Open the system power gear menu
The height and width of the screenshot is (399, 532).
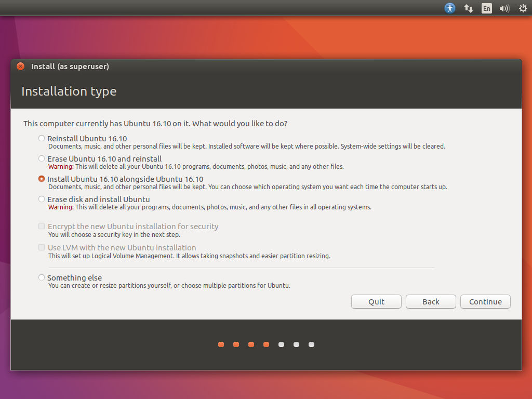coord(523,8)
